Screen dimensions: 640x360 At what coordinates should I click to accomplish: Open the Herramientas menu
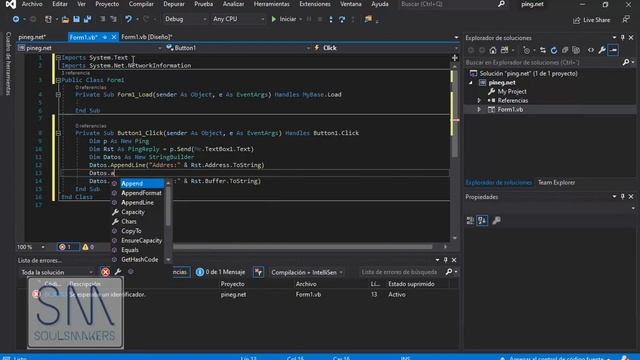271,4
